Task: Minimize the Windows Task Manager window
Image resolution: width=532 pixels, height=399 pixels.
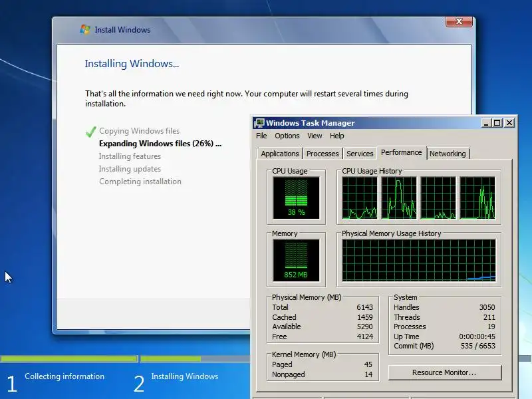Action: pos(486,123)
